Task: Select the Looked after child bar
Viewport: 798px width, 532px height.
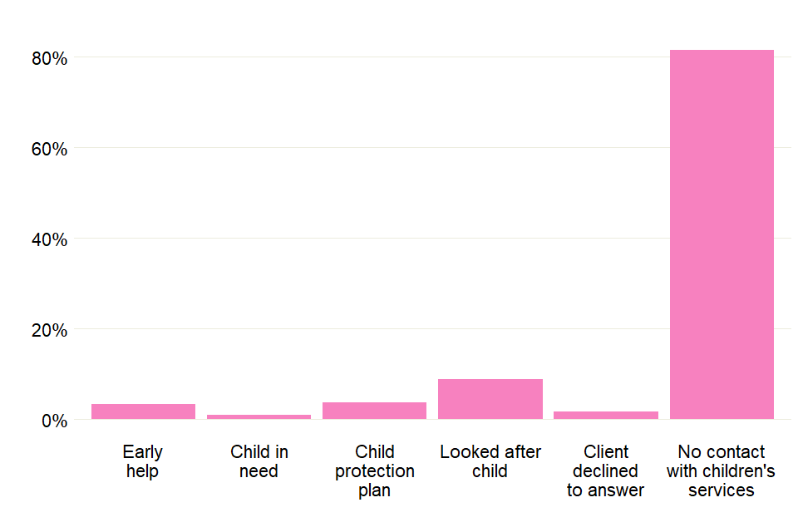Action: 490,399
